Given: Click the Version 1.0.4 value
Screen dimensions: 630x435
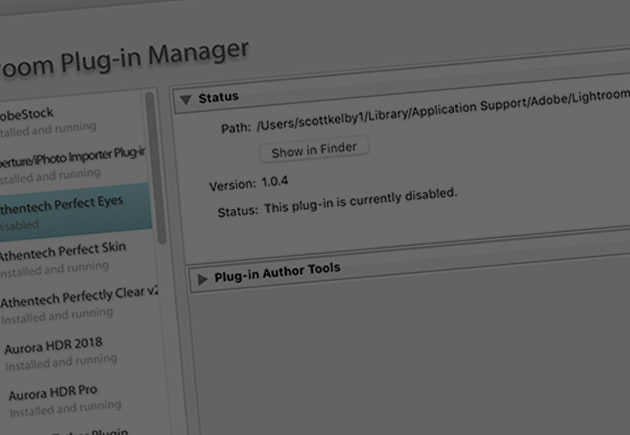Looking at the screenshot, I should [x=275, y=182].
